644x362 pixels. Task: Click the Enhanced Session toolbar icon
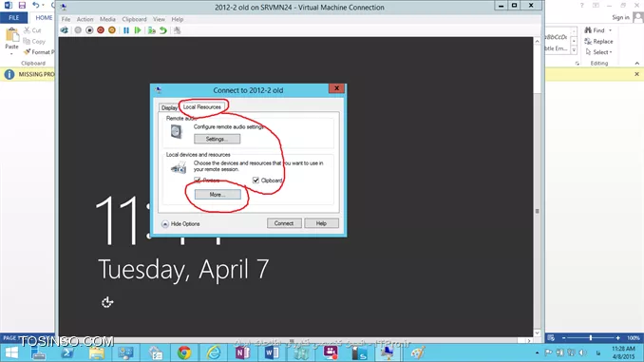point(177,30)
